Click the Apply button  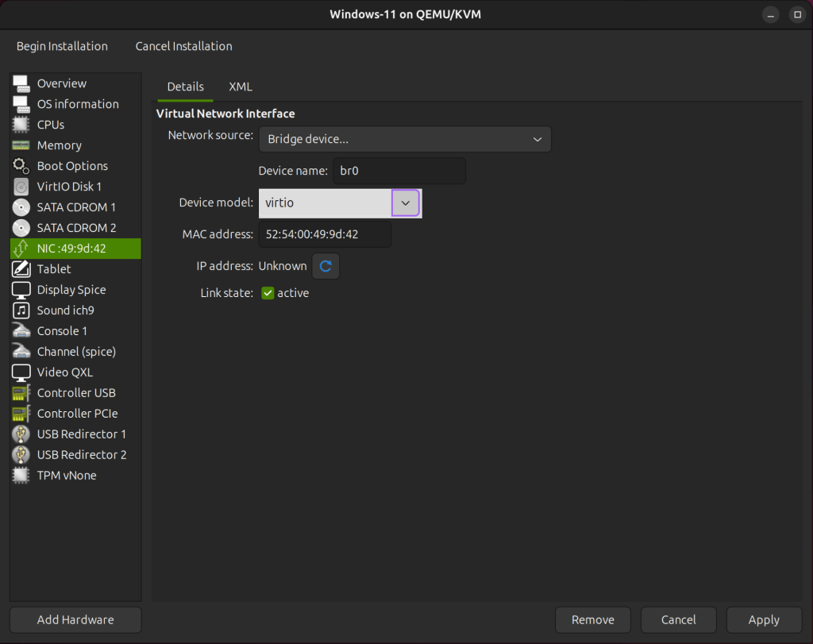(x=764, y=619)
